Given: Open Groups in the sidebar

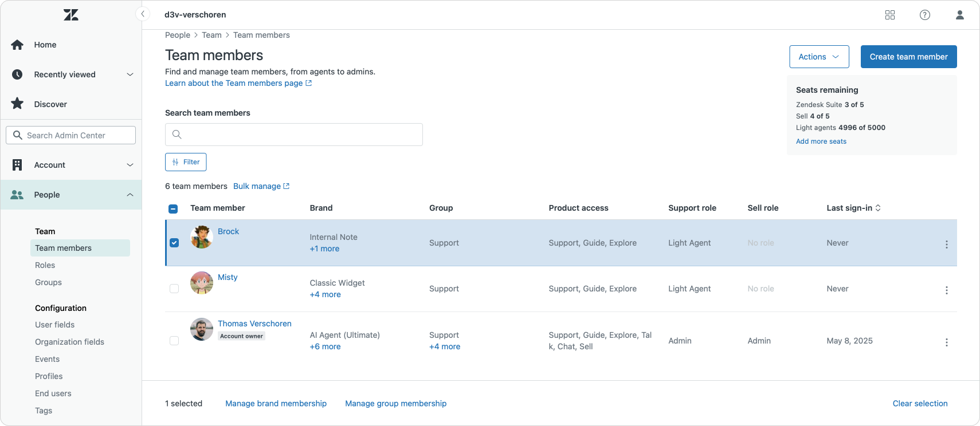Looking at the screenshot, I should 48,282.
